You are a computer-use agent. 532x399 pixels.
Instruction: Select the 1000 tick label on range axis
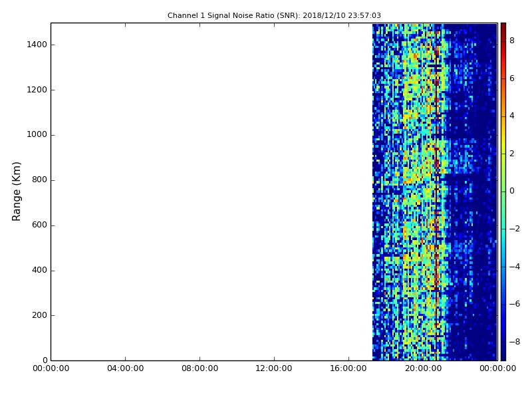click(x=35, y=135)
